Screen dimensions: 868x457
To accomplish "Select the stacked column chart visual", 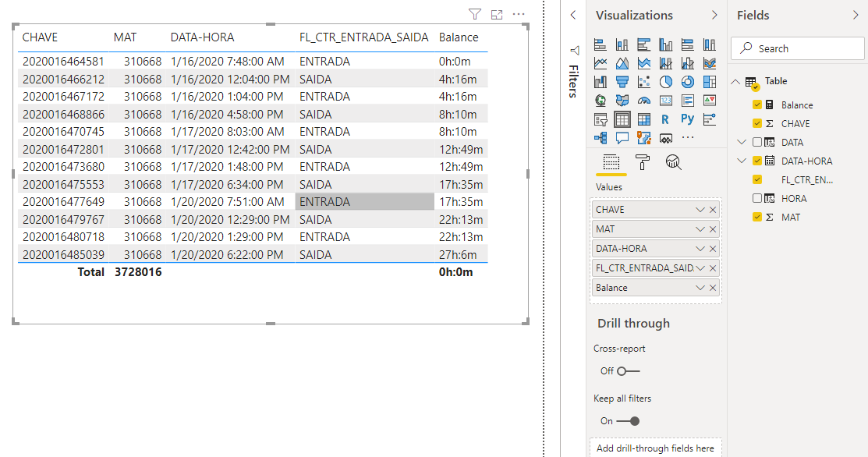I will pyautogui.click(x=622, y=44).
